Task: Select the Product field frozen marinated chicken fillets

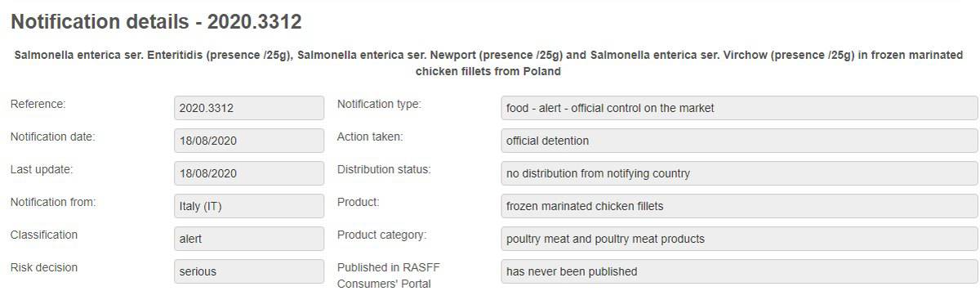Action: [739, 206]
